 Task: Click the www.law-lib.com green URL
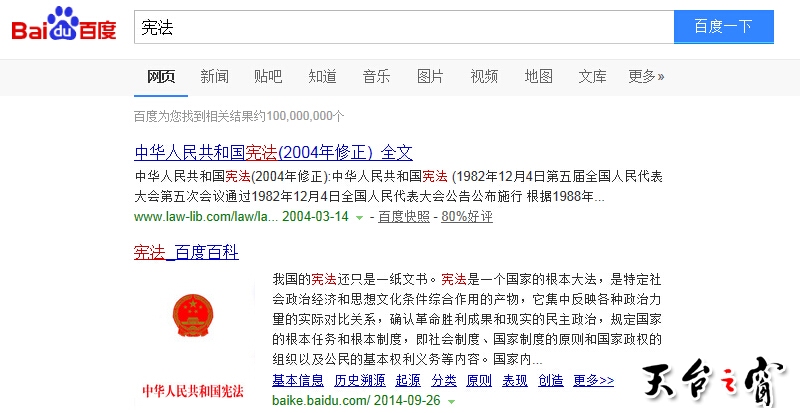coord(206,216)
